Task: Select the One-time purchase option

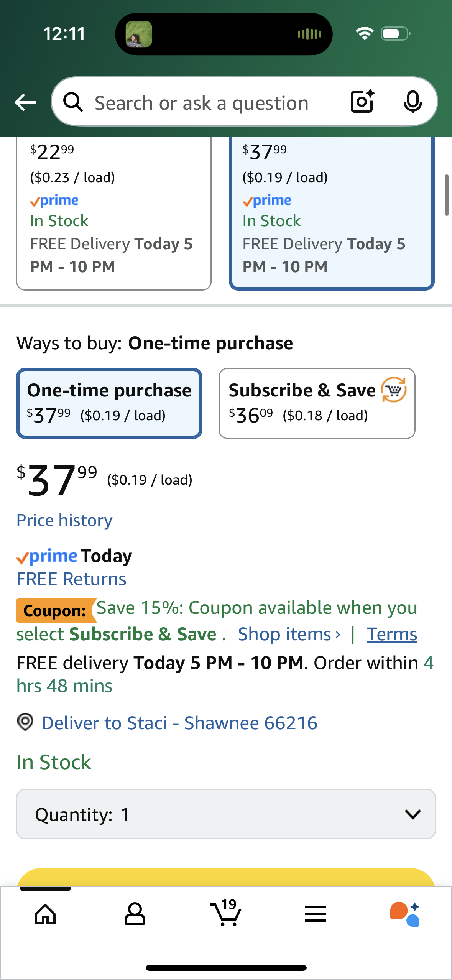Action: (x=109, y=403)
